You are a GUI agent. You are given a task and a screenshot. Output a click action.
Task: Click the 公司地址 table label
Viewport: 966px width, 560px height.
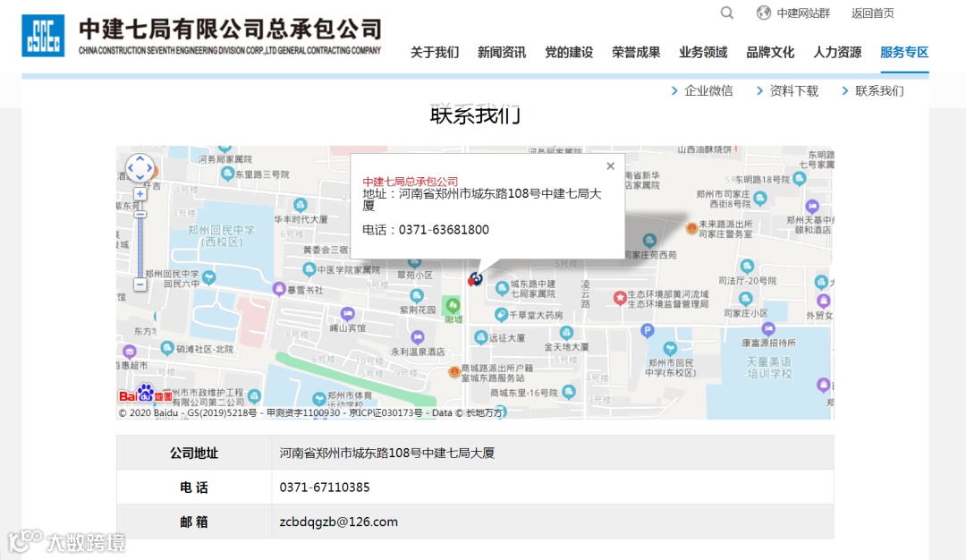pos(194,453)
